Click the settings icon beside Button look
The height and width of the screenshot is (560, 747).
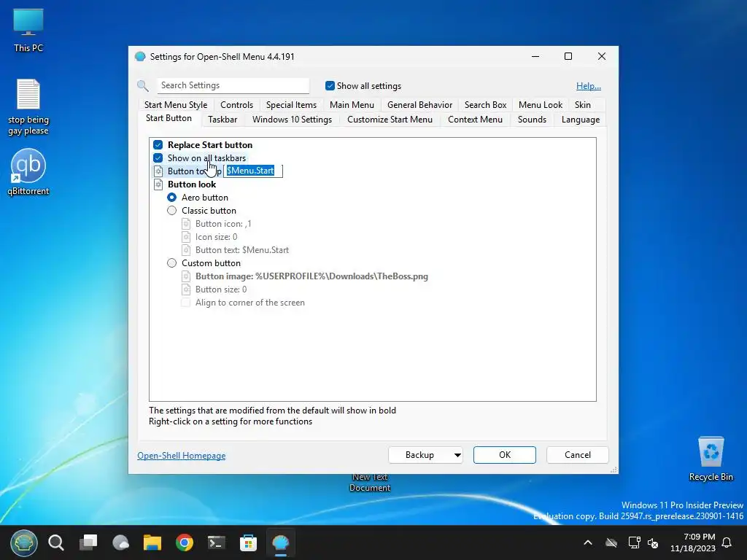tap(158, 184)
